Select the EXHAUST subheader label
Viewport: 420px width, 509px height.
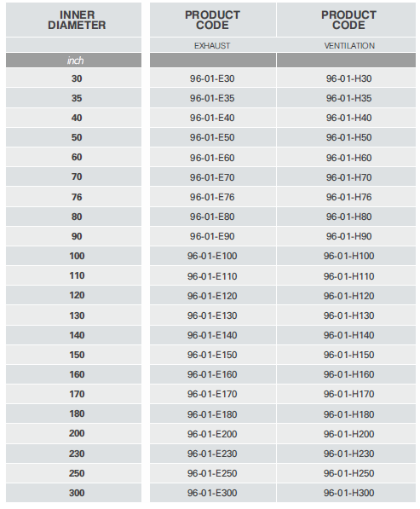point(212,46)
